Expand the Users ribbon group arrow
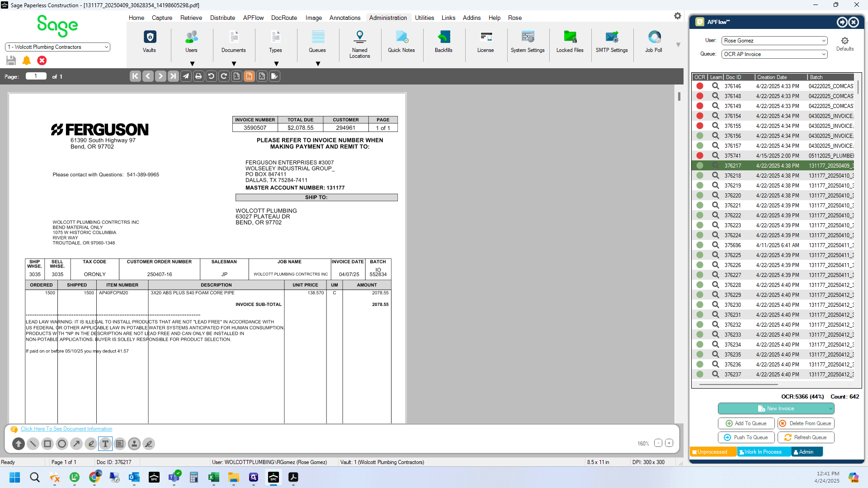 pyautogui.click(x=192, y=64)
